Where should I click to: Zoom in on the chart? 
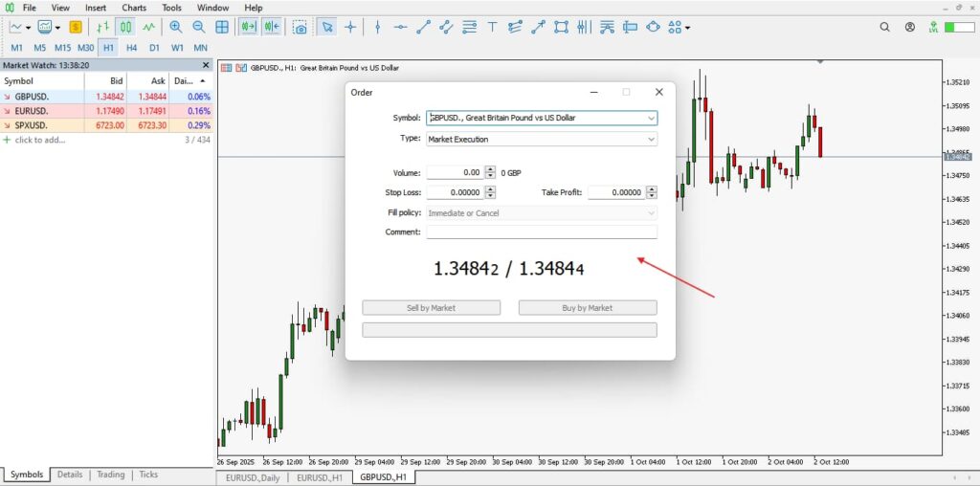point(176,28)
